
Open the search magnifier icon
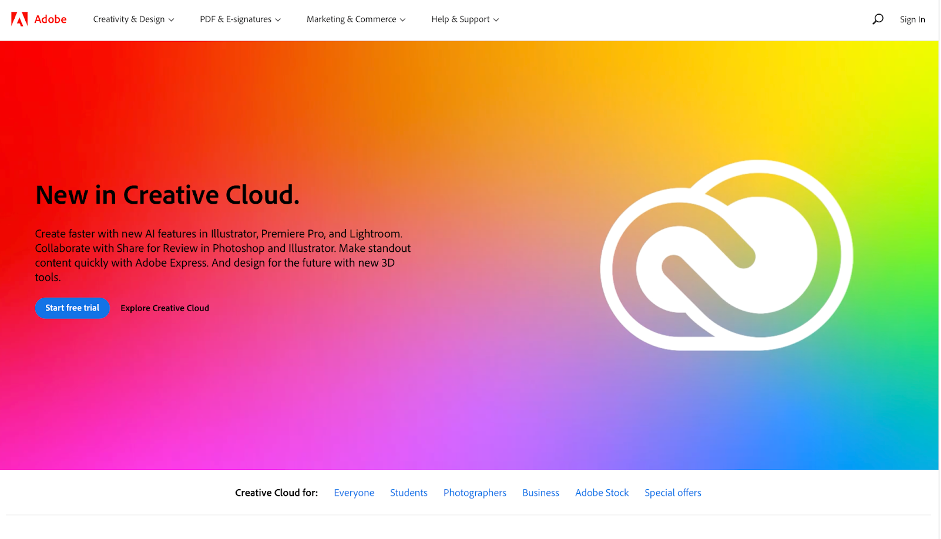tap(877, 19)
